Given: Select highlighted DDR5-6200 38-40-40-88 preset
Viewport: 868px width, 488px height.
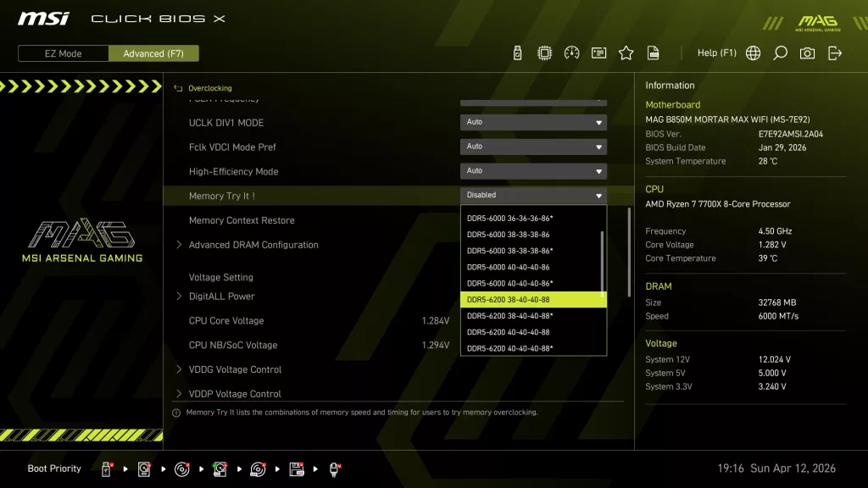Looking at the screenshot, I should pos(533,299).
